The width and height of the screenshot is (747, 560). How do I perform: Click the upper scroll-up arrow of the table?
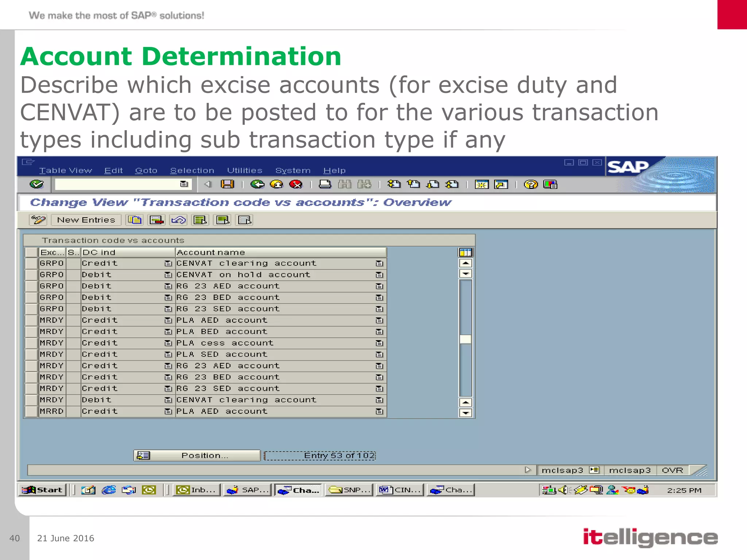coord(465,263)
